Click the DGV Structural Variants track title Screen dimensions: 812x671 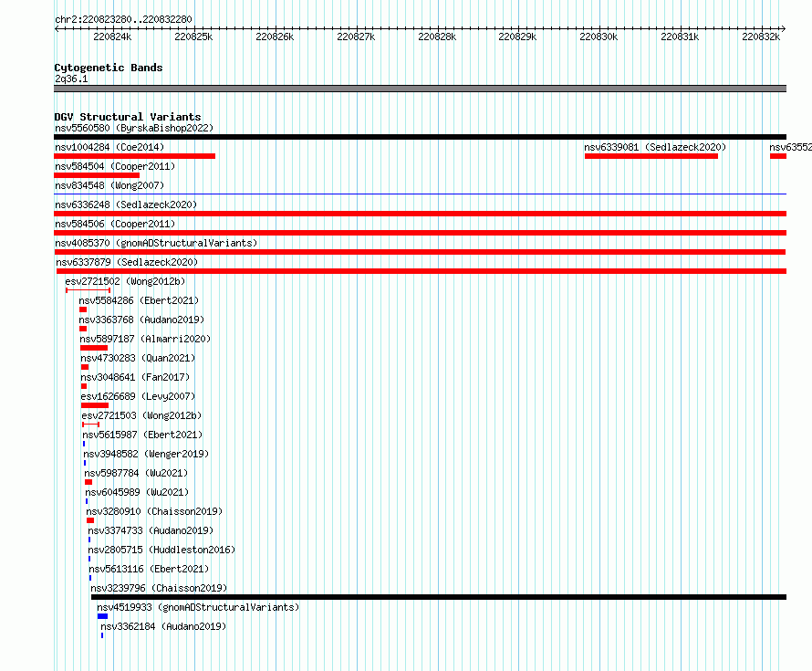(x=128, y=117)
